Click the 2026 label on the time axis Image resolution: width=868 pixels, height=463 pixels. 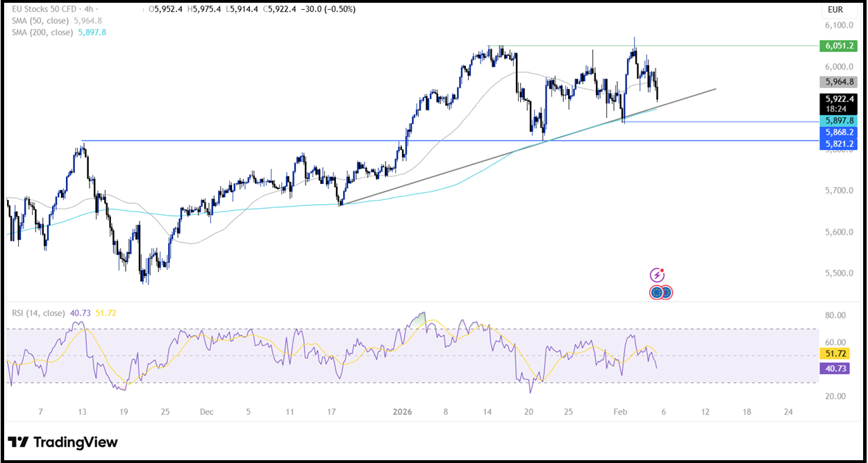pyautogui.click(x=402, y=412)
